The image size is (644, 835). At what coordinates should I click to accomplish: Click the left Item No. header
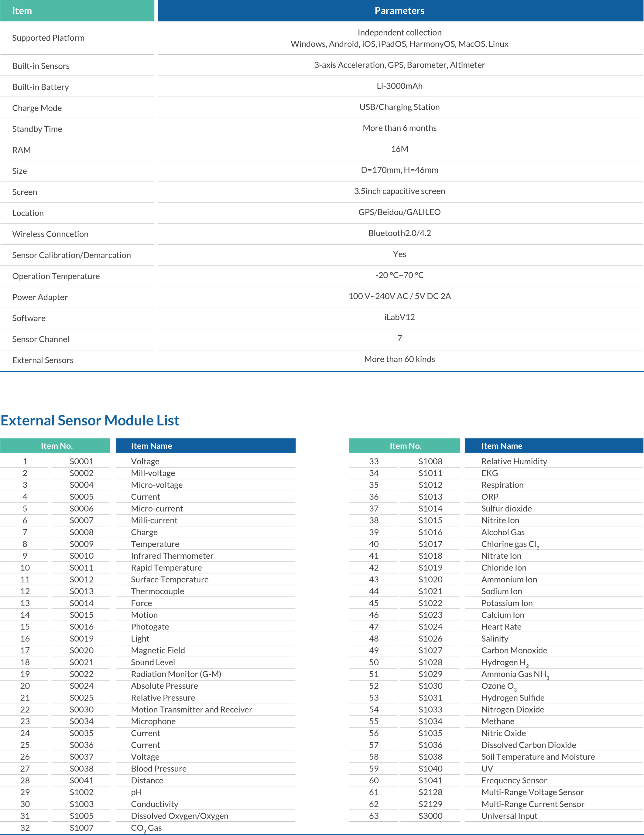[57, 446]
